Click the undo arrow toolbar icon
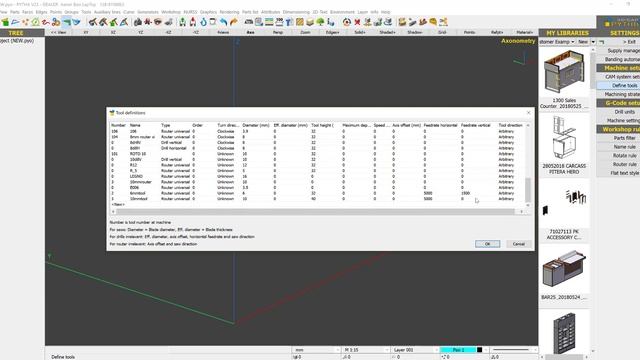The width and height of the screenshot is (640, 360). click(223, 22)
